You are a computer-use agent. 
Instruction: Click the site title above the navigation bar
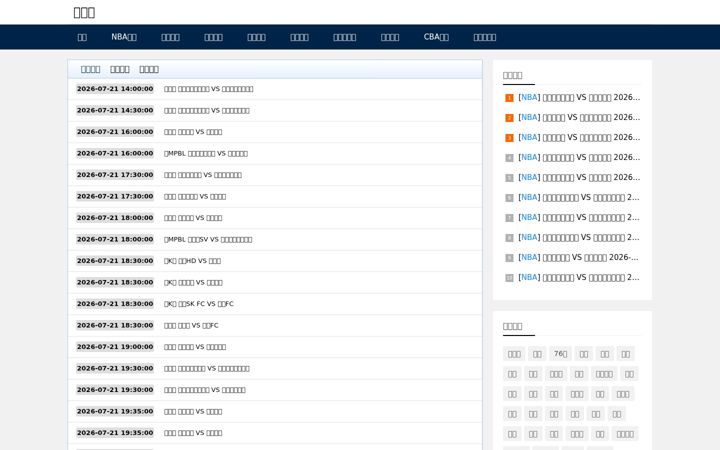click(x=84, y=12)
